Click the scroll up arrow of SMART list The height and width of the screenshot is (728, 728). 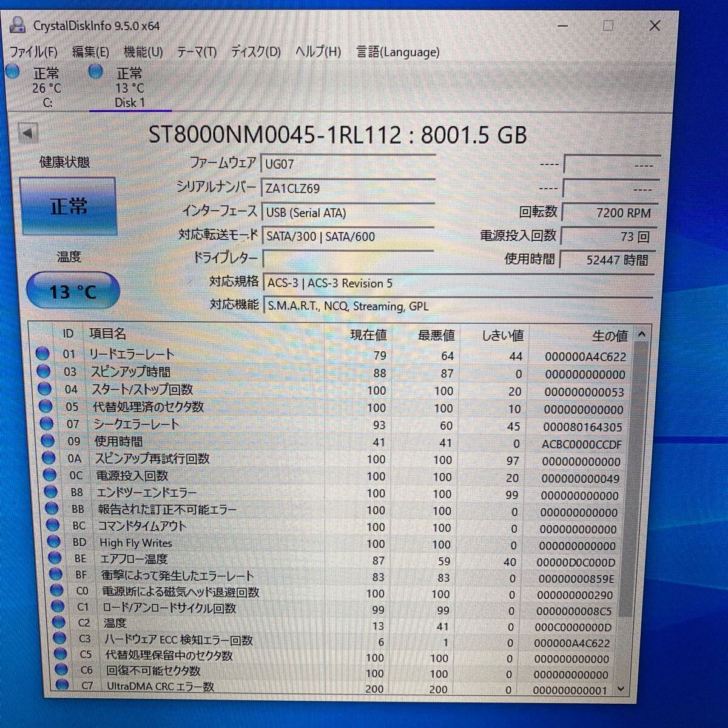pyautogui.click(x=642, y=334)
